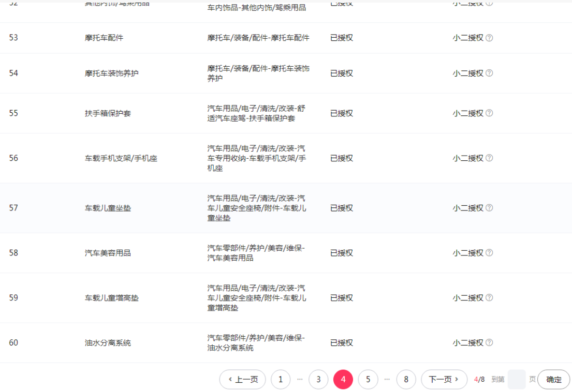Viewport: 572px width, 392px height.
Task: Click 摩托车配件 category name in row 53
Action: click(x=104, y=38)
